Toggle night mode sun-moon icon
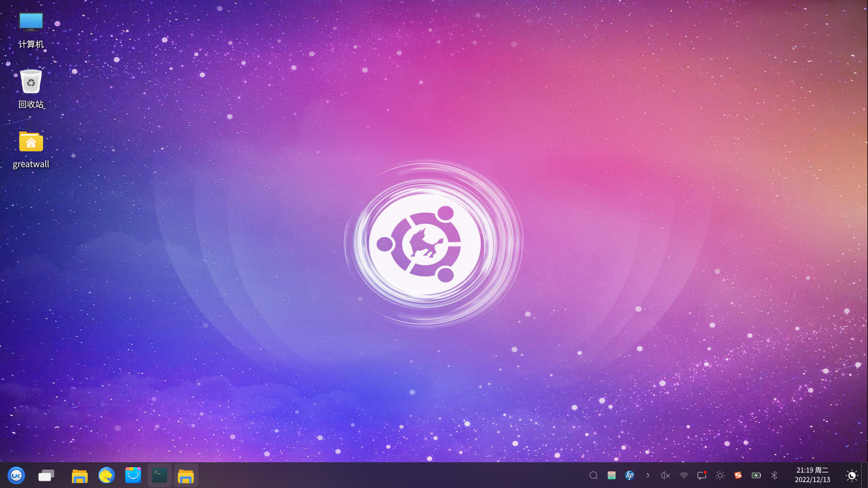 pos(852,475)
